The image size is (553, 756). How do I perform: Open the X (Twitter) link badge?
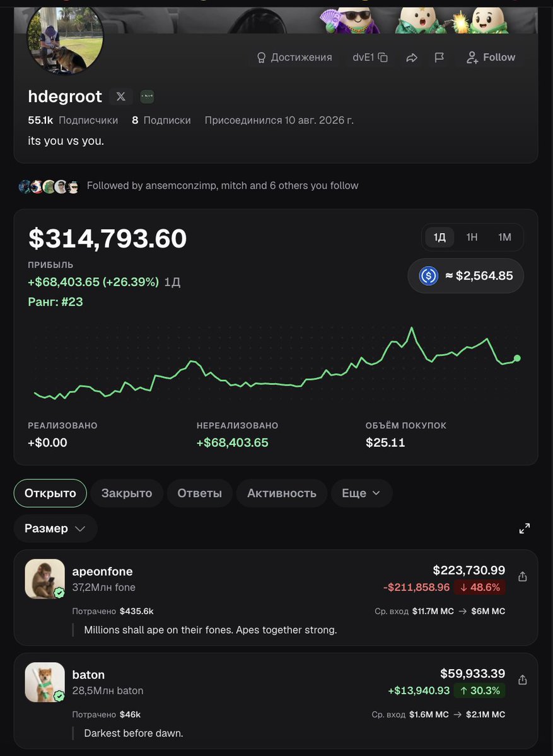(x=120, y=96)
